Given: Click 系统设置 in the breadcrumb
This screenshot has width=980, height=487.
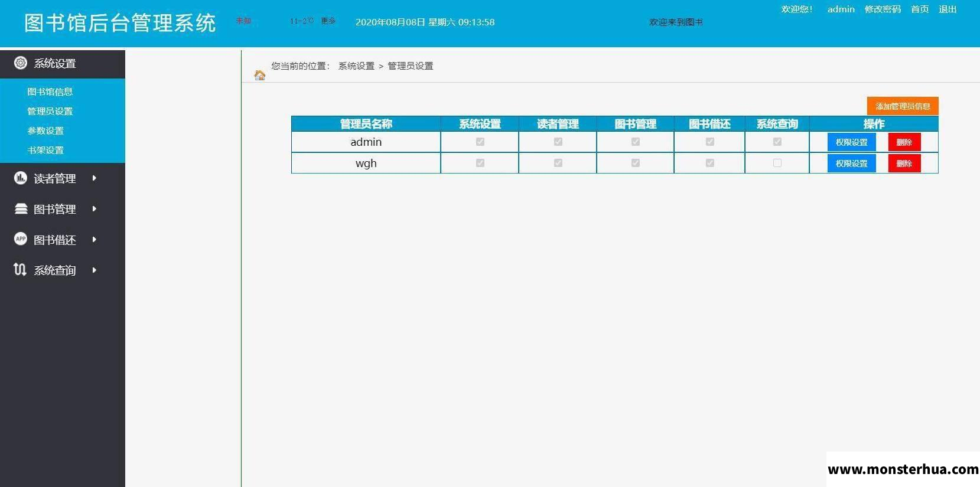Looking at the screenshot, I should (x=356, y=66).
